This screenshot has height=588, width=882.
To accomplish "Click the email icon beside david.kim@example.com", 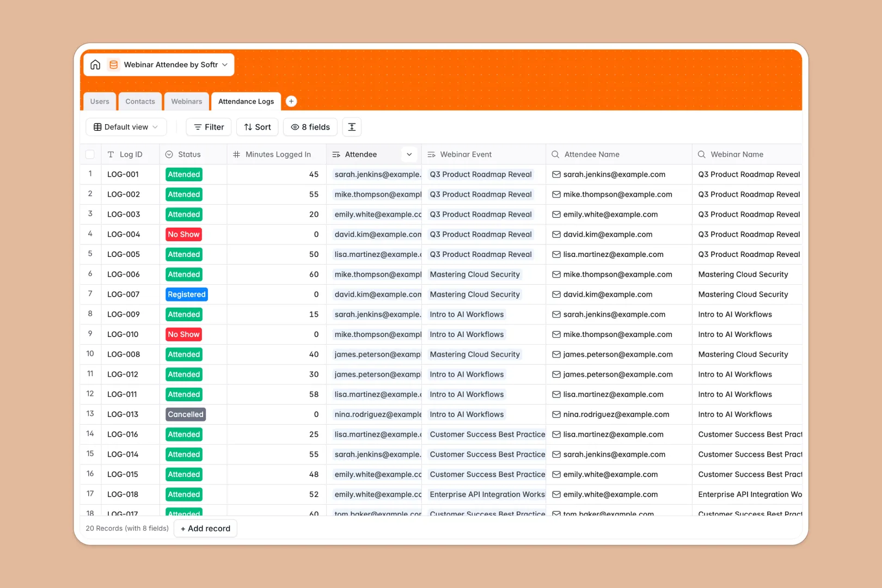I will coord(556,234).
